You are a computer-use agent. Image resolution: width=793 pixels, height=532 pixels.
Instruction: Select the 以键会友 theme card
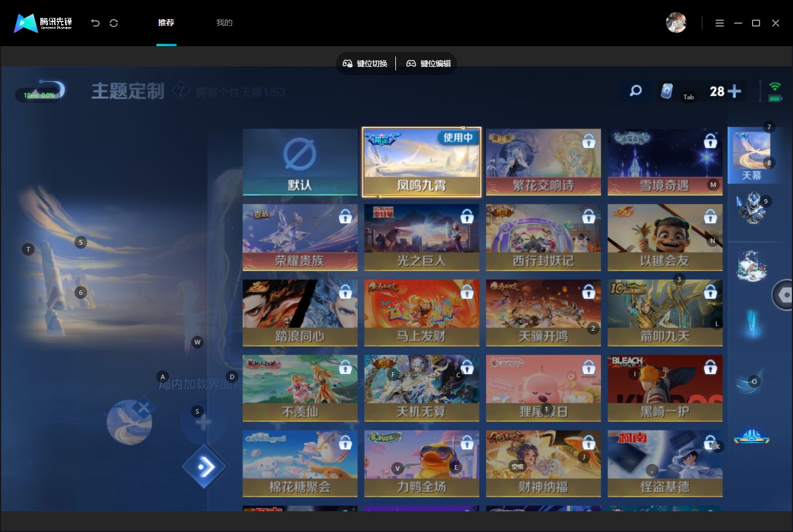coord(665,237)
